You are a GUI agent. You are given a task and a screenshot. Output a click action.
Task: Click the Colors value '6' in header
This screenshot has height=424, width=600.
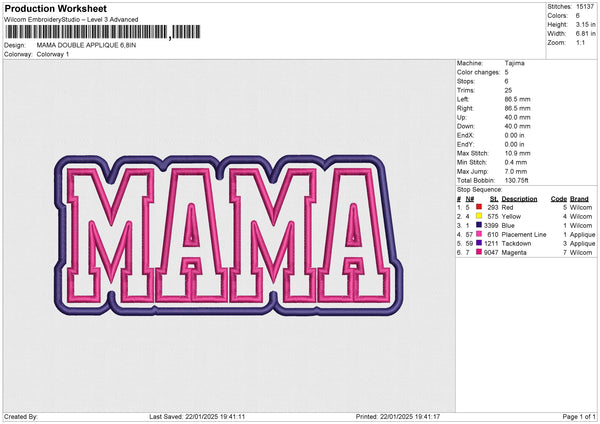[577, 16]
